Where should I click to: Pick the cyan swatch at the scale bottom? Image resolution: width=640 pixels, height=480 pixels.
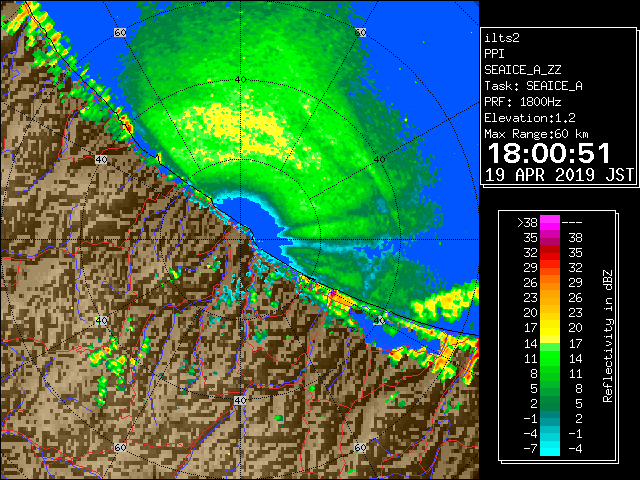550,448
